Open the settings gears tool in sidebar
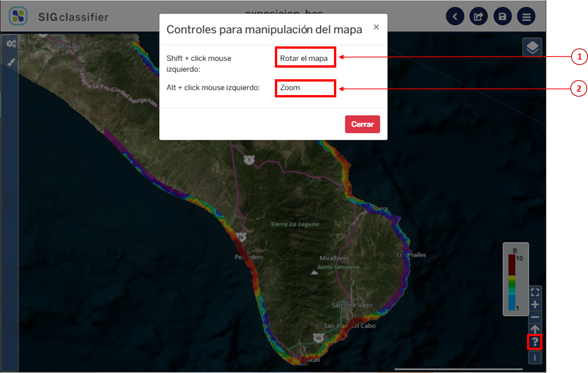 click(11, 44)
